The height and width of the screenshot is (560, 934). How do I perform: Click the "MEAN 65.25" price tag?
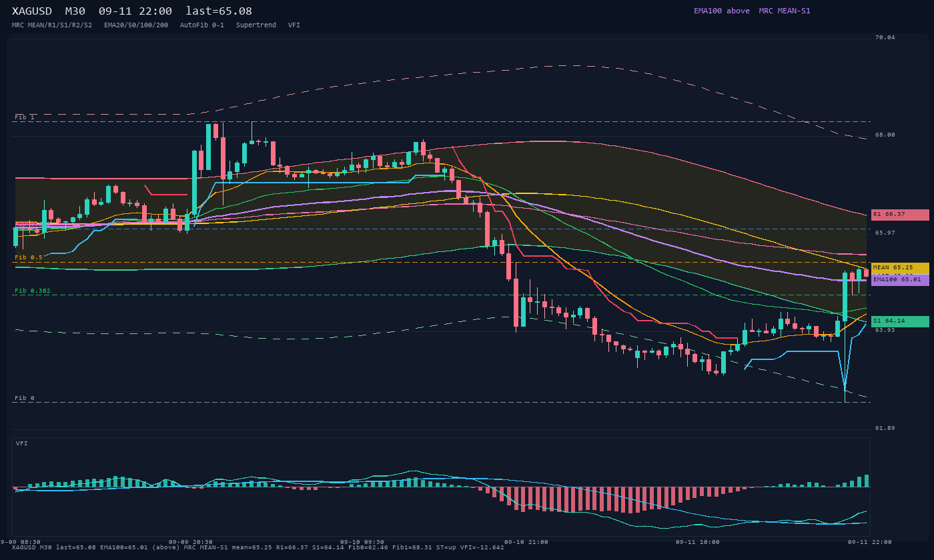900,268
